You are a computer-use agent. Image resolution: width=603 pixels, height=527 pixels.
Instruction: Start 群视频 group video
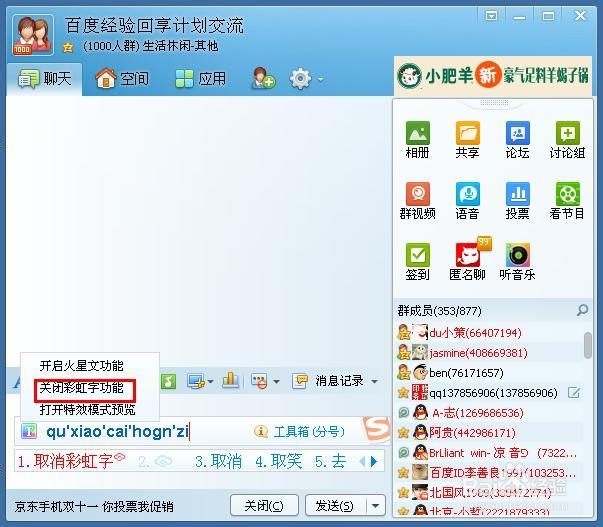point(417,201)
